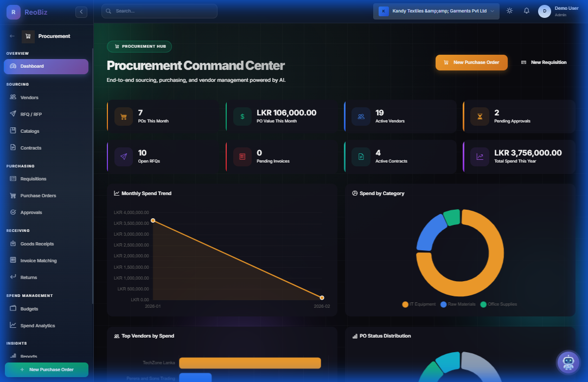Image resolution: width=588 pixels, height=382 pixels.
Task: Click the orange New Purchase Order button
Action: coord(471,63)
